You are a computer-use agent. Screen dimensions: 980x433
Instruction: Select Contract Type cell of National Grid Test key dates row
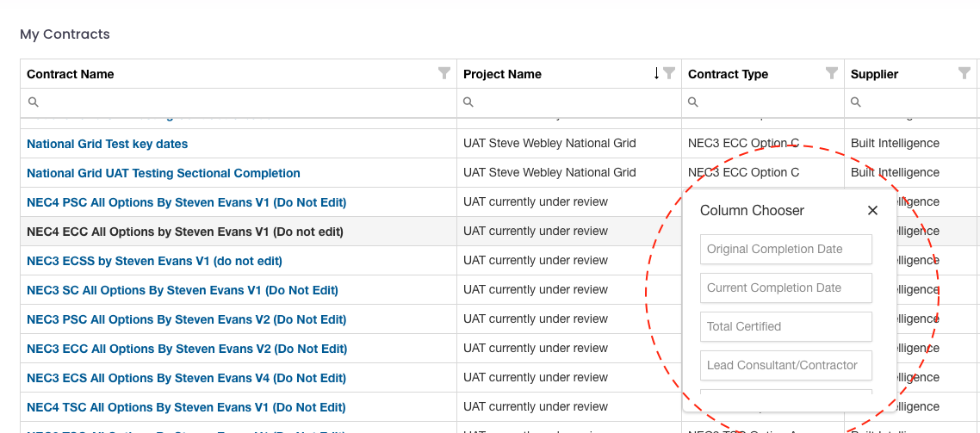point(763,144)
